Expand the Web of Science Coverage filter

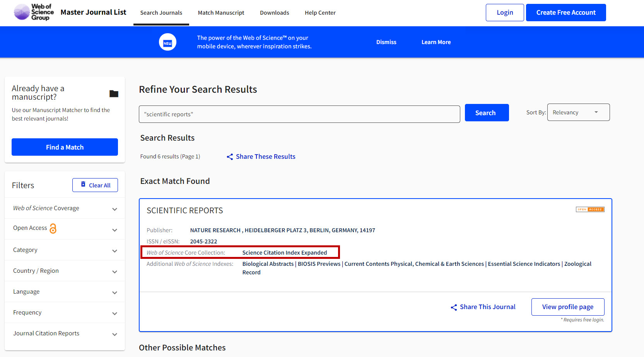pos(65,208)
